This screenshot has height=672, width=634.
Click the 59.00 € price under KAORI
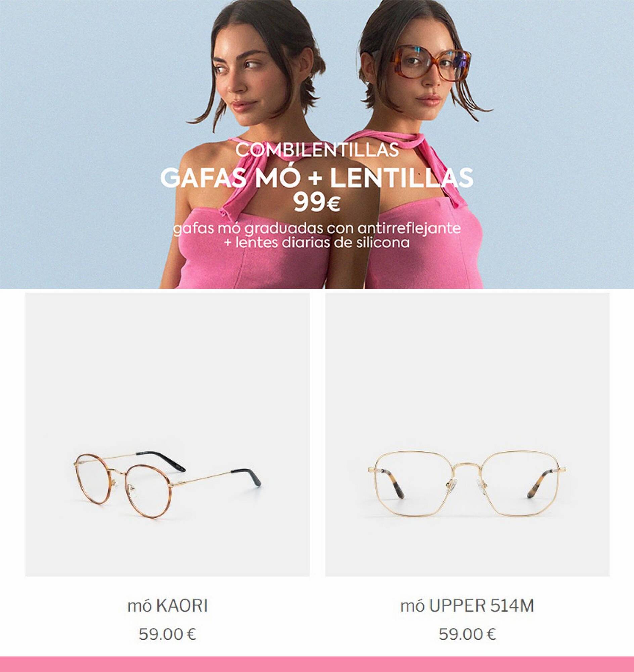(x=167, y=634)
